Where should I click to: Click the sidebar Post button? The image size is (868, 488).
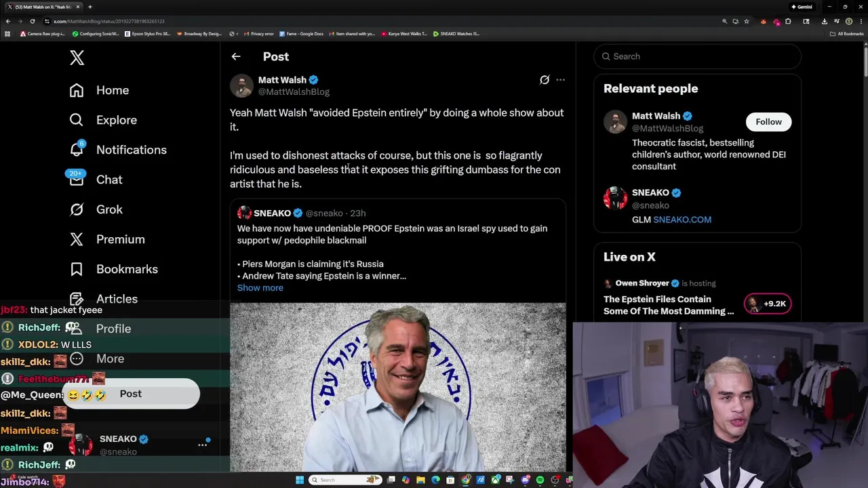coord(131,394)
